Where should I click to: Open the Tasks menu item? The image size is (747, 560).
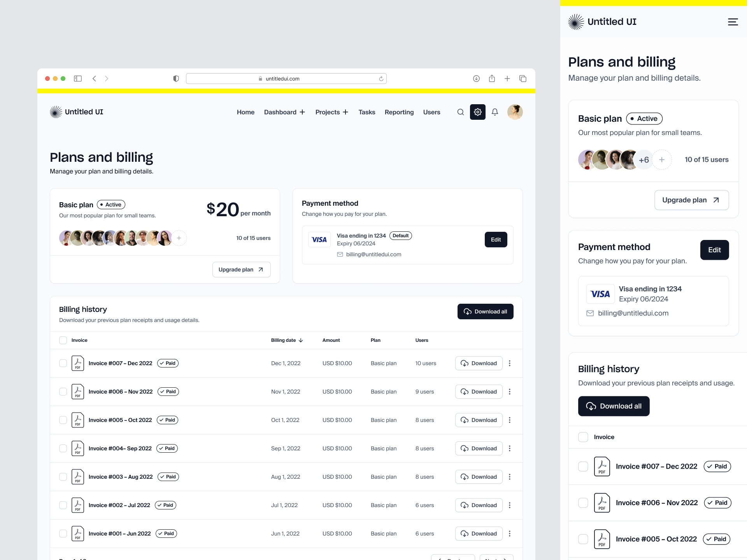[366, 112]
